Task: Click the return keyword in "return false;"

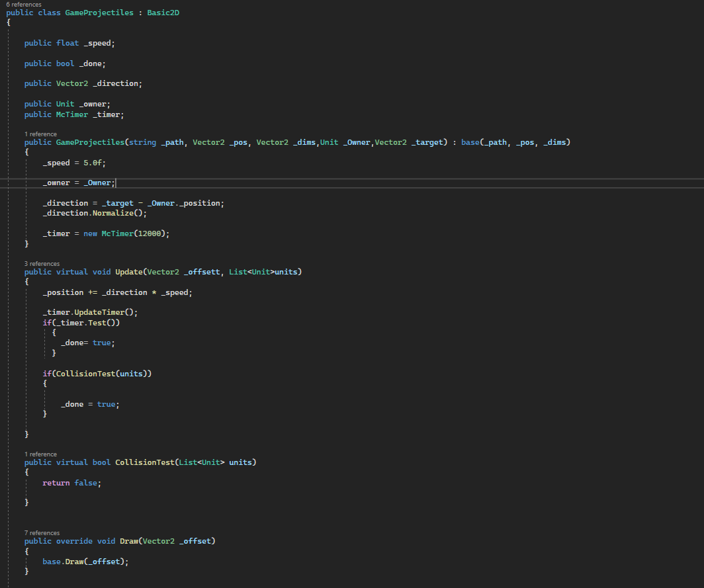Action: coord(56,483)
